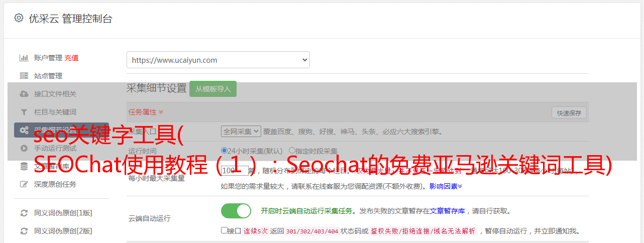Screen dimensions: 644x243
Task: Select the 指定时段采集 radio option
Action: point(292,151)
